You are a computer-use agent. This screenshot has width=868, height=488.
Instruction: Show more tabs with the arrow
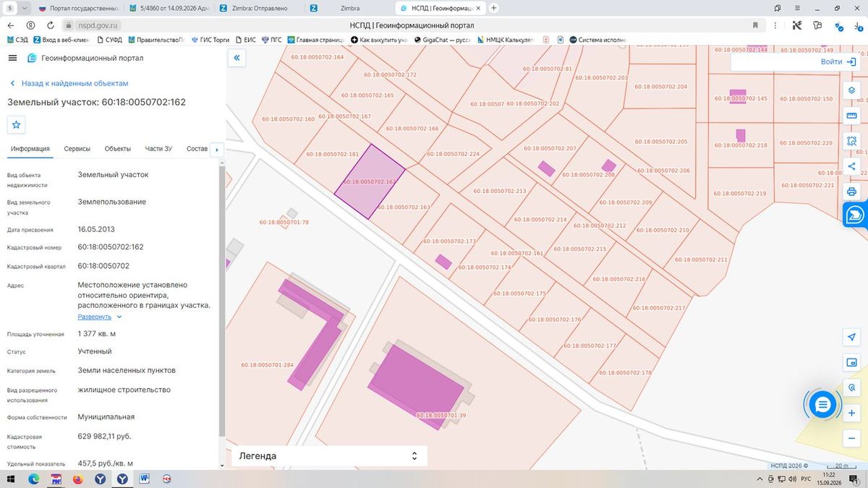(x=216, y=150)
